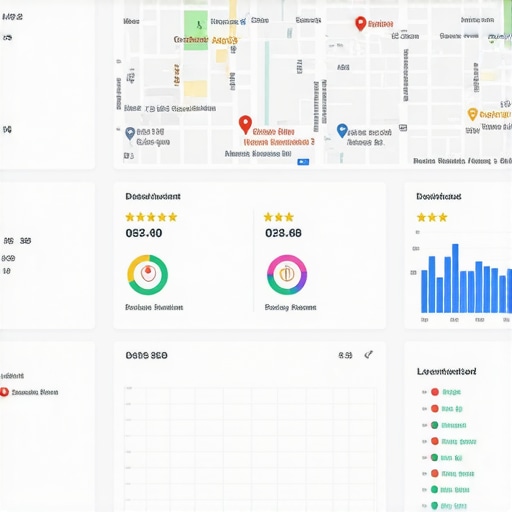Click the tallest blue bar in the bar chart
Screen dimensions: 512x512
pos(455,278)
